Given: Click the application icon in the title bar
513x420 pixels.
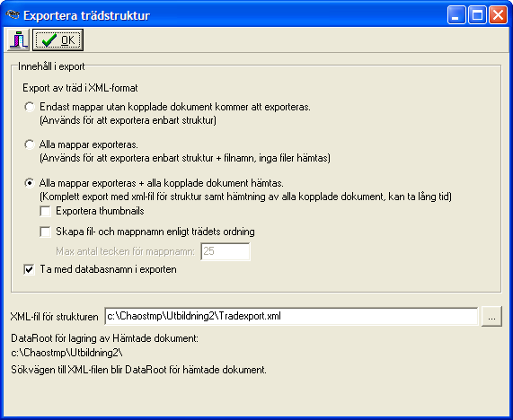Looking at the screenshot, I should tap(13, 14).
